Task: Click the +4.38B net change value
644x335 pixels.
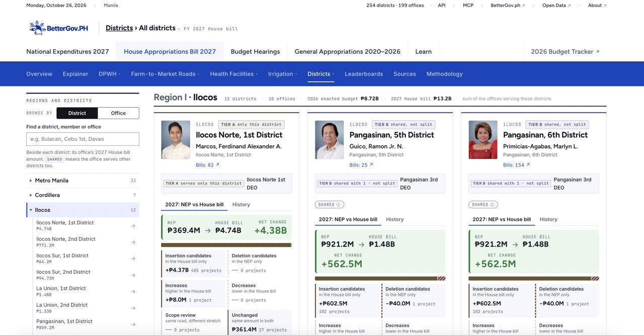Action: point(270,231)
